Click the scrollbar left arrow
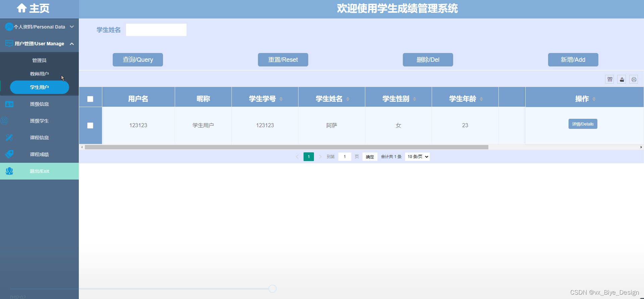 [x=82, y=147]
